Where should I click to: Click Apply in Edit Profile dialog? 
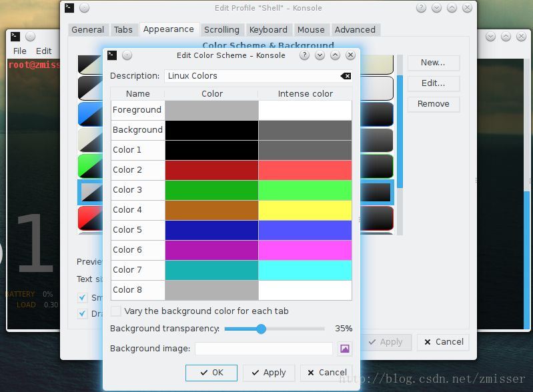click(386, 342)
